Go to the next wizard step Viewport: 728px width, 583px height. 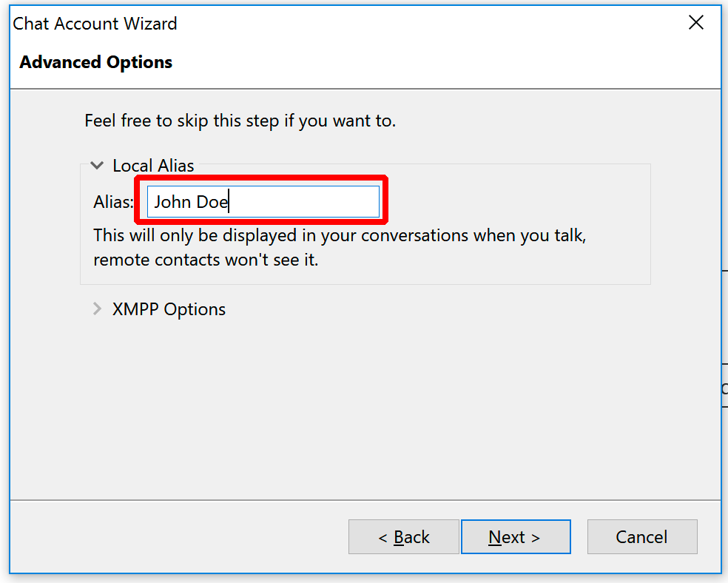[516, 536]
